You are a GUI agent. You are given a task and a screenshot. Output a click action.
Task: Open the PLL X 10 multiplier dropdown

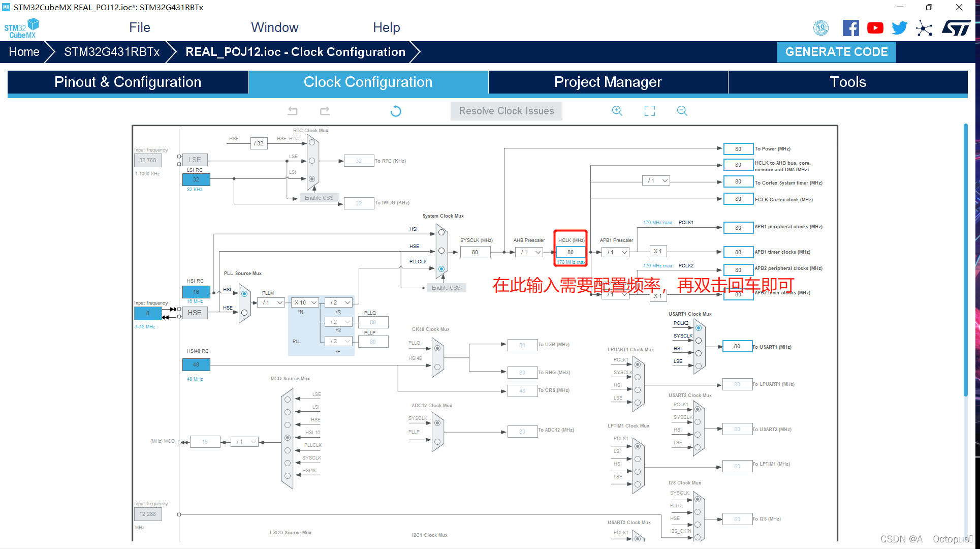(x=305, y=302)
